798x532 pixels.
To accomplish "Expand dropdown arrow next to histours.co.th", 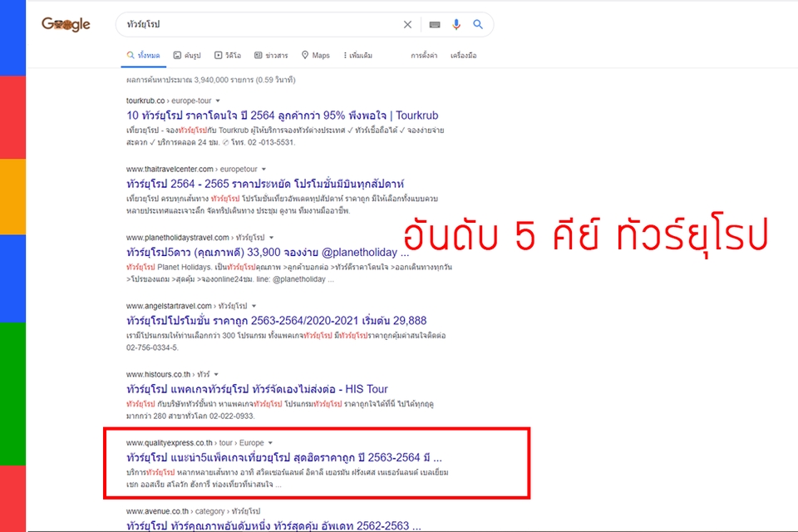I will click(x=216, y=374).
